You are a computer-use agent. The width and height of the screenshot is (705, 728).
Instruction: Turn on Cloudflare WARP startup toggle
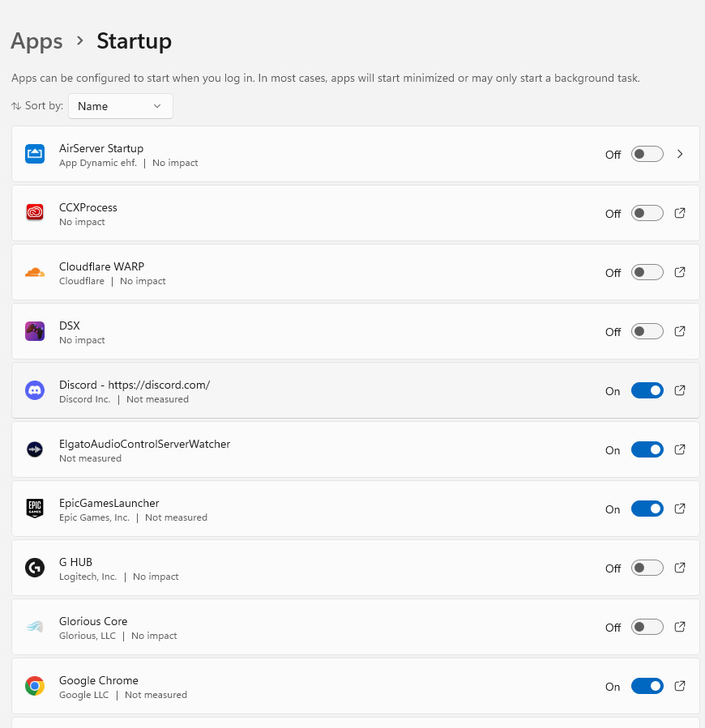[x=647, y=273]
